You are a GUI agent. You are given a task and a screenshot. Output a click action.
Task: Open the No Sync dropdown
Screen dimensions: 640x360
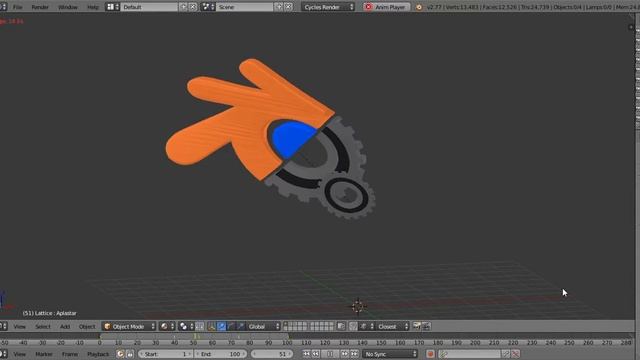tap(390, 354)
